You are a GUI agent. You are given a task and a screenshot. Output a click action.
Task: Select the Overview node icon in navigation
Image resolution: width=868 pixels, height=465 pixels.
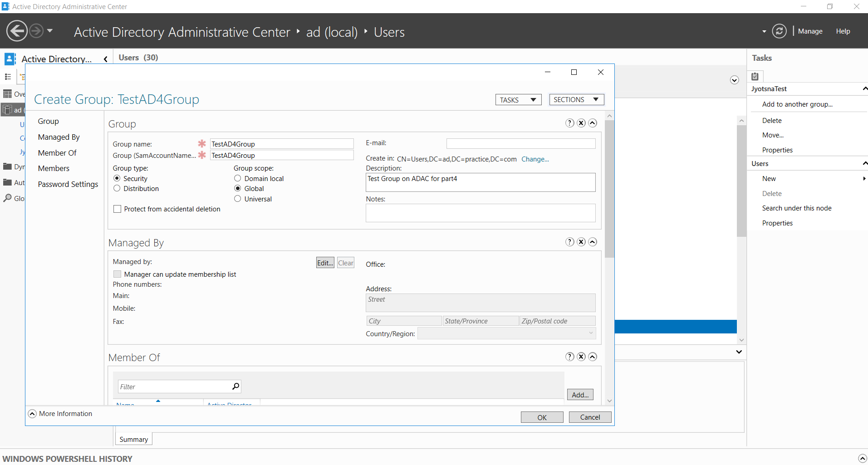click(x=7, y=94)
